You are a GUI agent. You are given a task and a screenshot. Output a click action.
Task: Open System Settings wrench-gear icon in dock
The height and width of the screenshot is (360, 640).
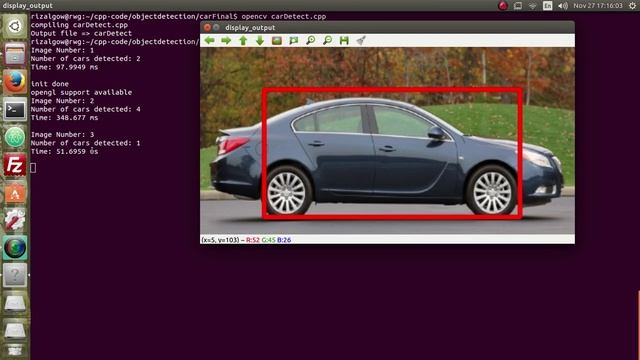click(15, 220)
